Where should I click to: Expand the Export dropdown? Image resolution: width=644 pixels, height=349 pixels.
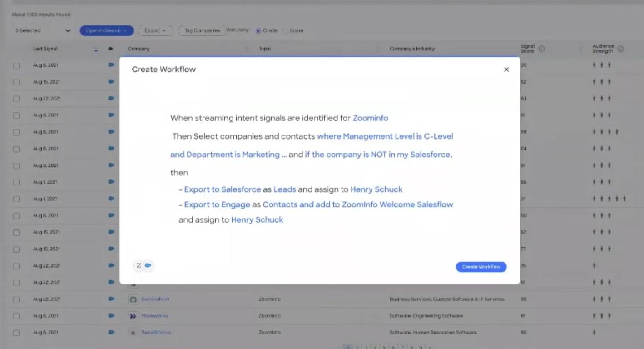point(156,30)
